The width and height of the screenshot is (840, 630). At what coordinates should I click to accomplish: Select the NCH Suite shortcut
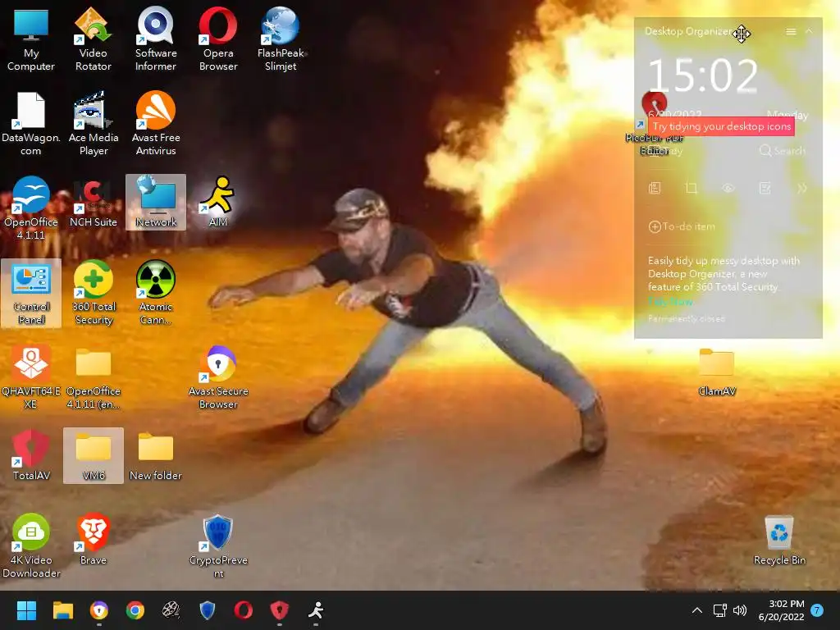(94, 203)
